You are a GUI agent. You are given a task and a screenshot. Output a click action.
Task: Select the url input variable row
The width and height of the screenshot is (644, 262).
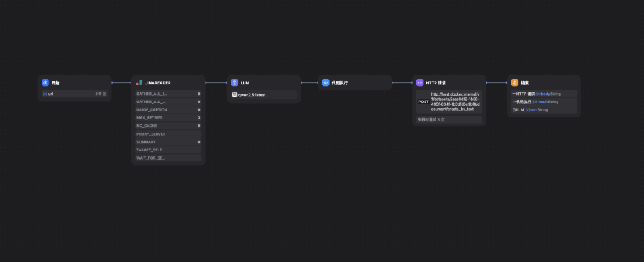74,93
